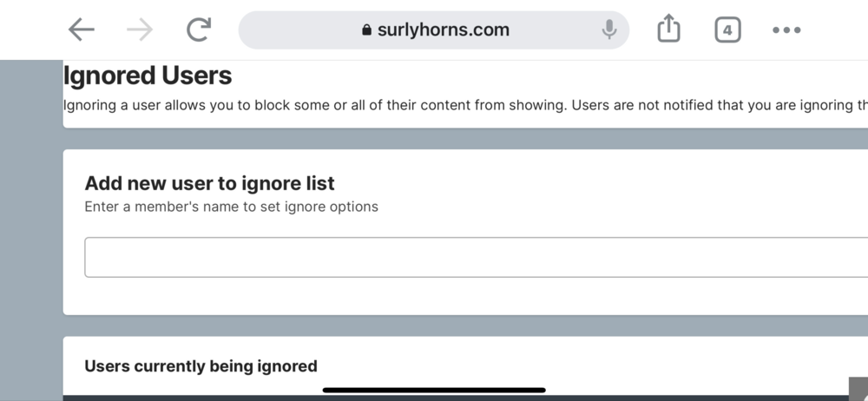
Task: Click 'Enter a member's name' helper text
Action: coord(231,207)
